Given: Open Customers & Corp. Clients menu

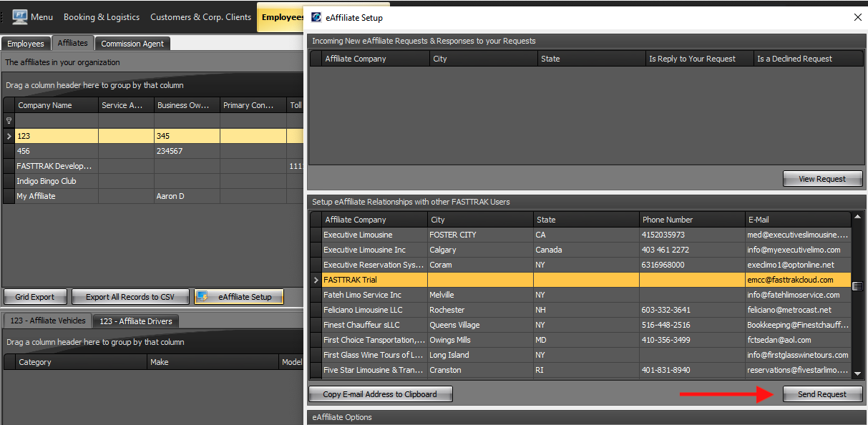Looking at the screenshot, I should (200, 16).
